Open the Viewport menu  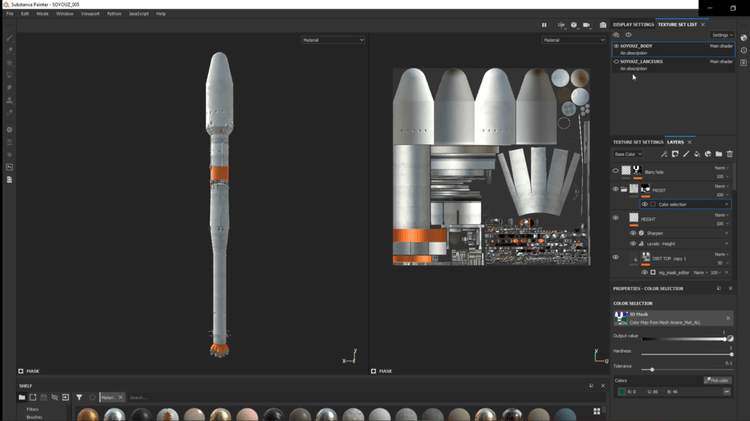(x=90, y=14)
